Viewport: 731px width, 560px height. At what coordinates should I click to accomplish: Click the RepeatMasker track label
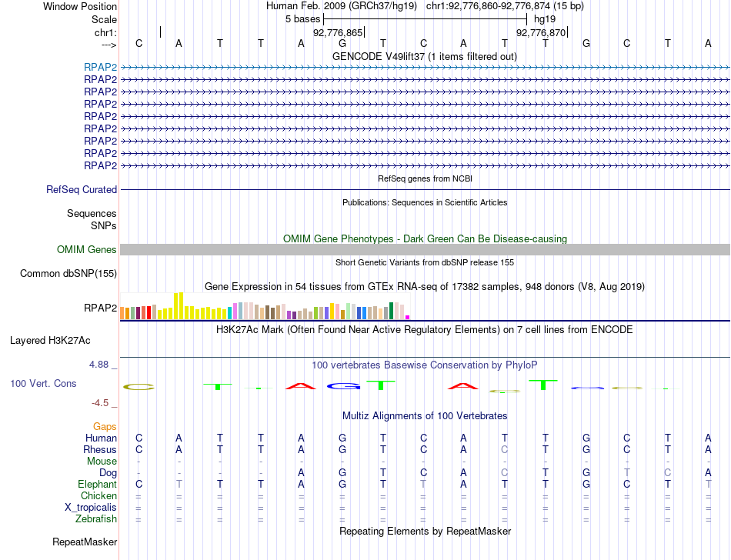point(85,542)
